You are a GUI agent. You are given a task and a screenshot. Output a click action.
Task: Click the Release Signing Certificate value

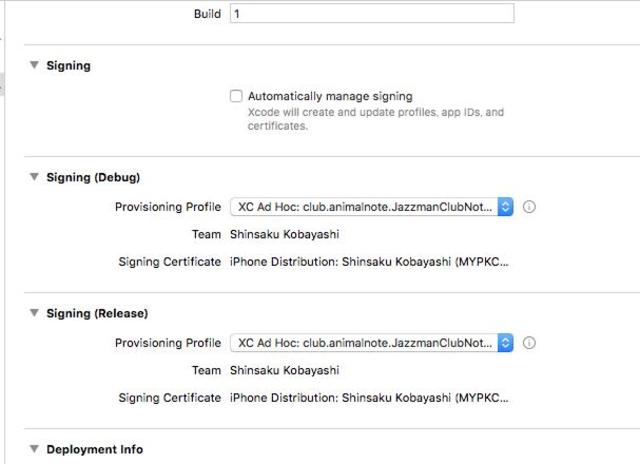(369, 397)
